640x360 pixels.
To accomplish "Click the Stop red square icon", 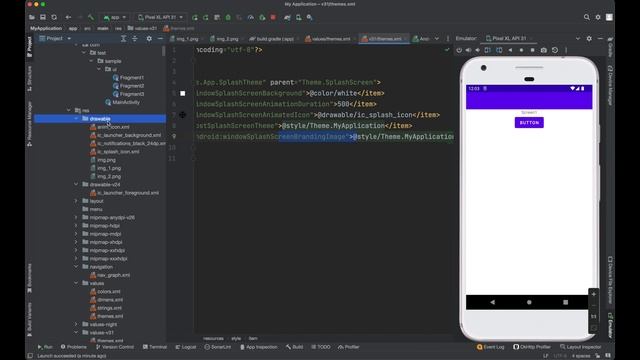I will [273, 18].
